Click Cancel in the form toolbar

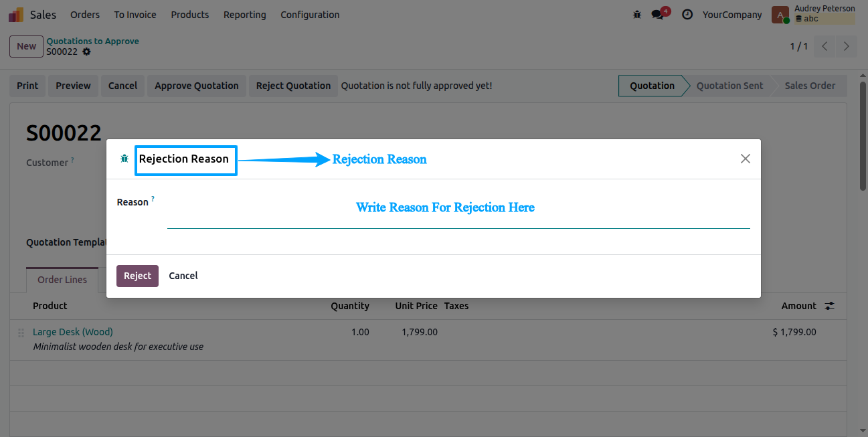[x=123, y=86]
